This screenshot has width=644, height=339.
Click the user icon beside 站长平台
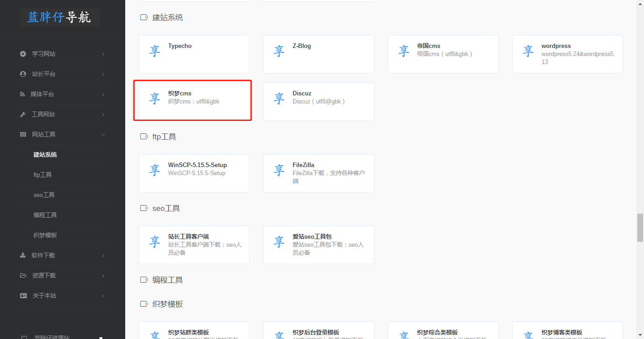click(x=23, y=74)
